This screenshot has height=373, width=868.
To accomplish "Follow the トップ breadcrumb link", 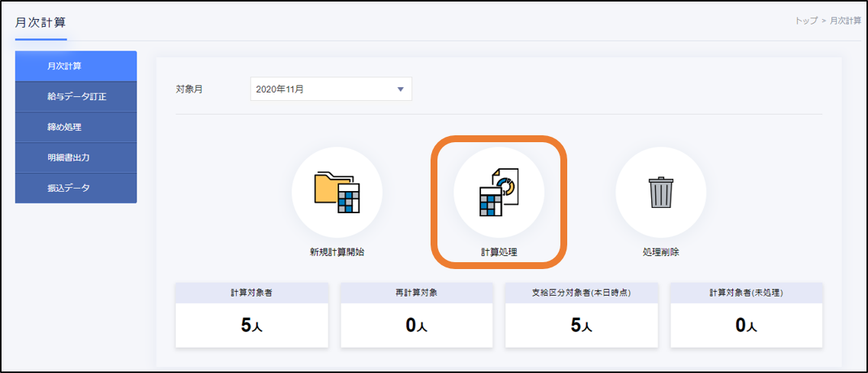I will [x=806, y=21].
